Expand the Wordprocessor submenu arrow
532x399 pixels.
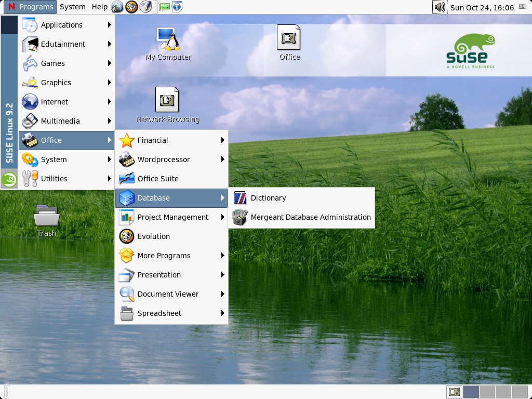point(222,159)
